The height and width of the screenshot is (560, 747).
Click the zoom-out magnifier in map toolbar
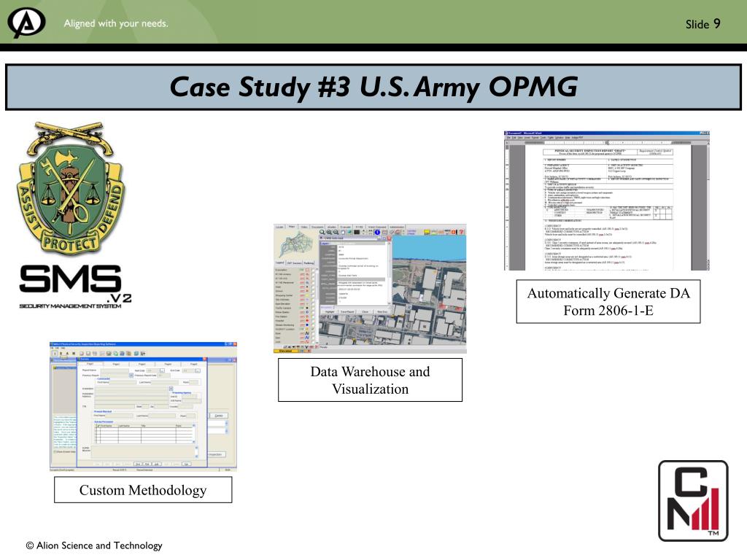point(336,232)
